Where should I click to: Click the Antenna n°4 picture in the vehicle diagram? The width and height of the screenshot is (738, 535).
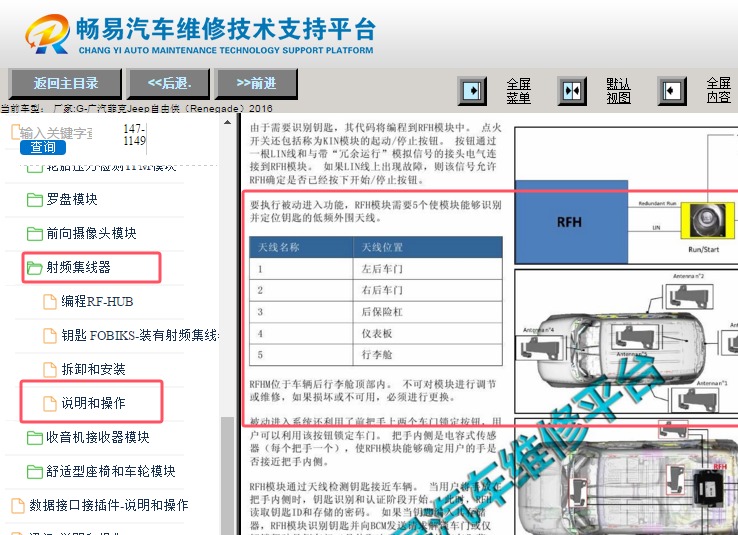tap(540, 348)
